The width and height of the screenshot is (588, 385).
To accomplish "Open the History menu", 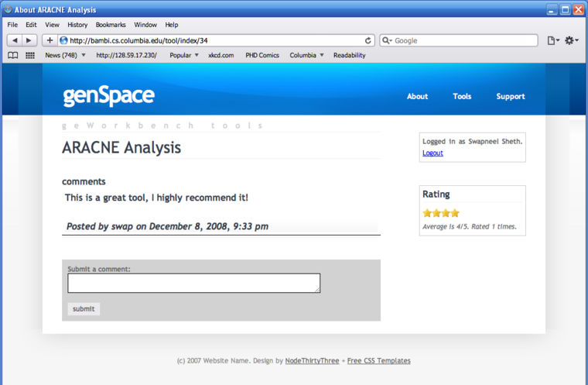I will [77, 25].
